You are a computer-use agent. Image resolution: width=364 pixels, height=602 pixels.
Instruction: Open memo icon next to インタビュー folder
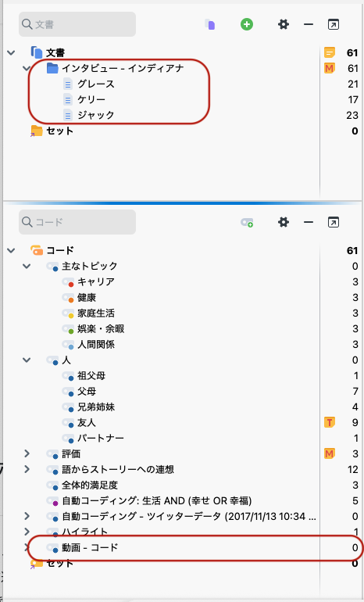click(x=330, y=68)
